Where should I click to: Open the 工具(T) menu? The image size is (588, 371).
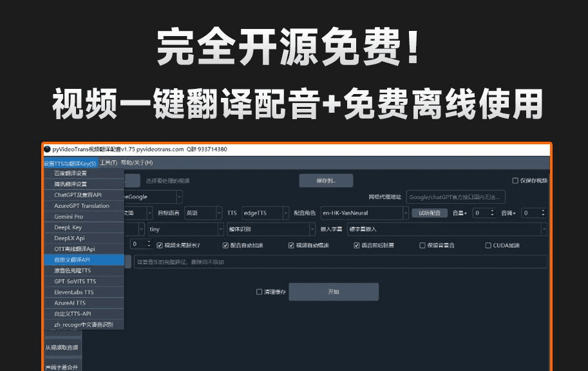[108, 164]
